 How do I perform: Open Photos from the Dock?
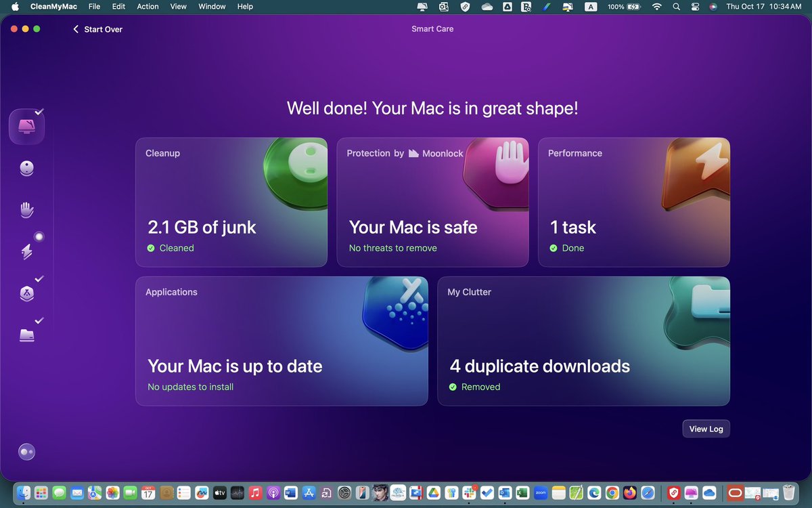(112, 492)
